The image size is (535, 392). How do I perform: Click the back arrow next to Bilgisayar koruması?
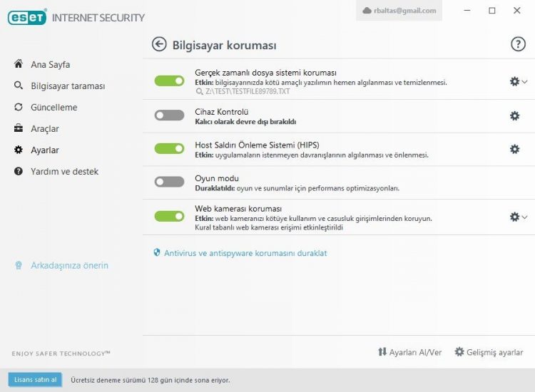tap(159, 45)
